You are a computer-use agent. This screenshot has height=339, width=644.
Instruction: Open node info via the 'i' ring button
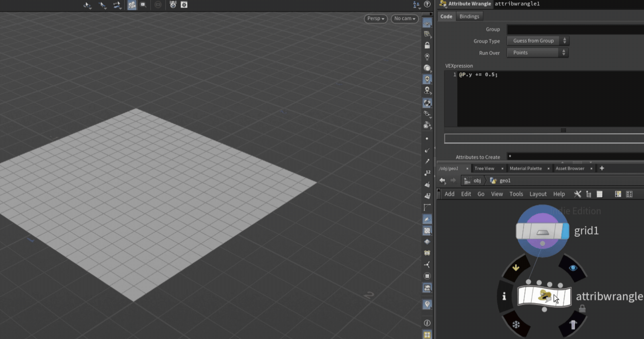coord(504,296)
